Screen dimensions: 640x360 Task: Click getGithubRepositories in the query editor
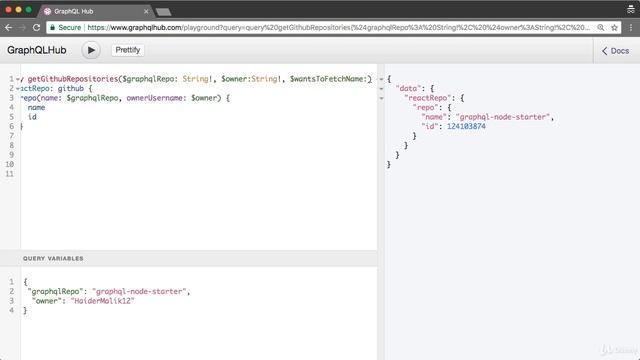point(73,79)
